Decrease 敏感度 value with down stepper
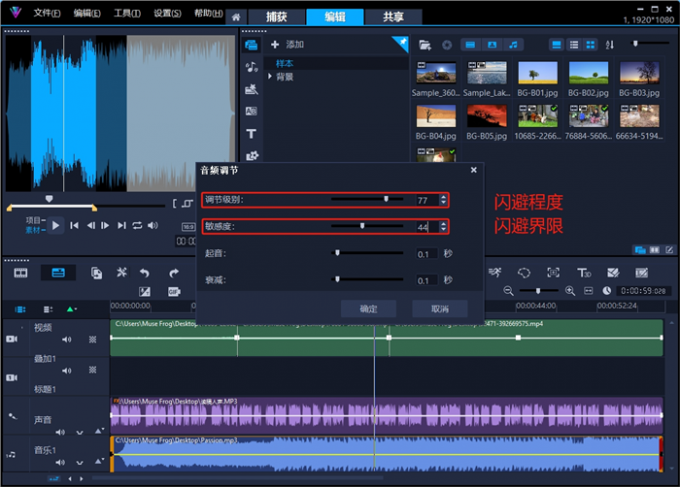Viewport: 680px width, 487px height. 443,229
